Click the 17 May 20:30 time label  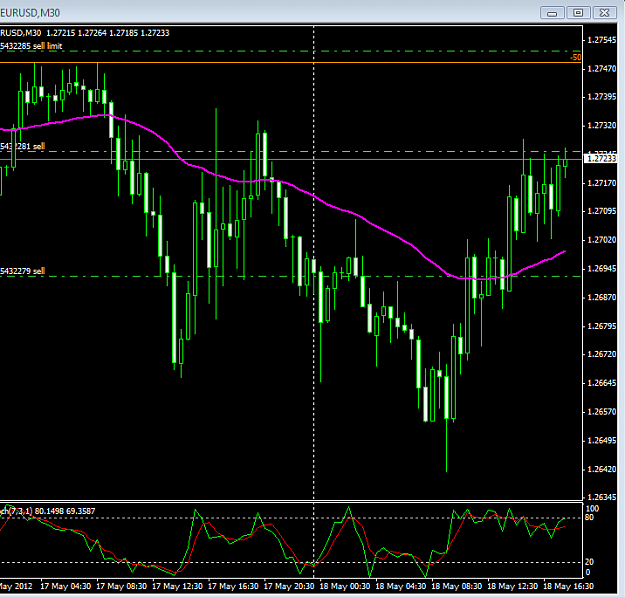point(289,586)
